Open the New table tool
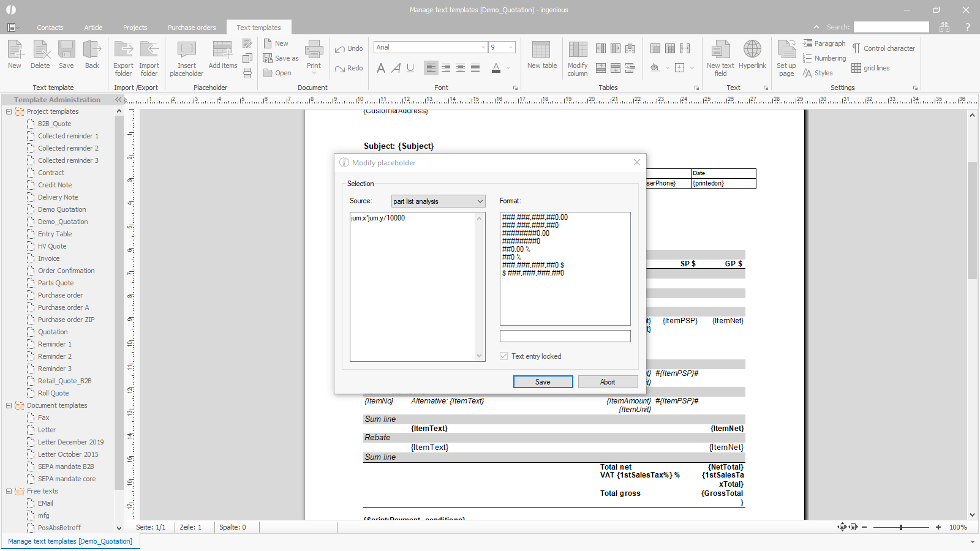The width and height of the screenshot is (980, 551). [541, 50]
